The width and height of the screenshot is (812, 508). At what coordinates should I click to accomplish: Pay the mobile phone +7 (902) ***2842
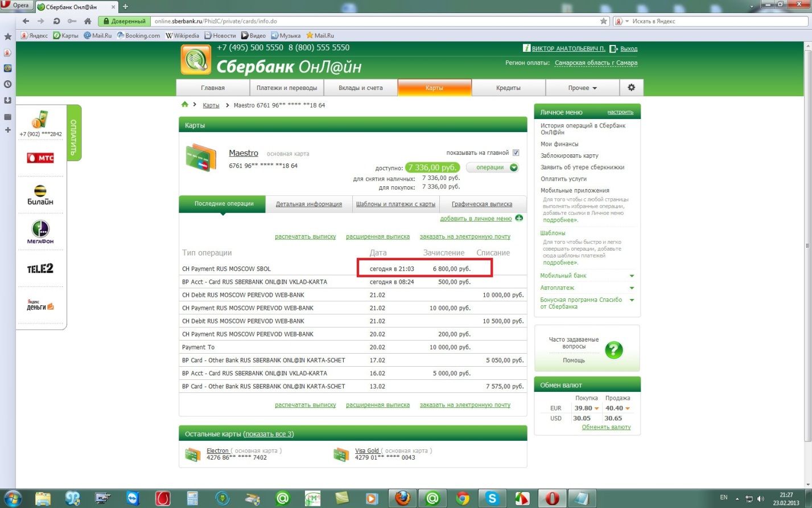(x=40, y=124)
